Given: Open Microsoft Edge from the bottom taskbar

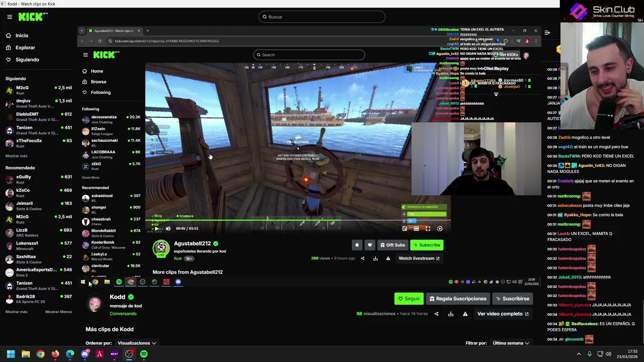Looking at the screenshot, I should 70,354.
